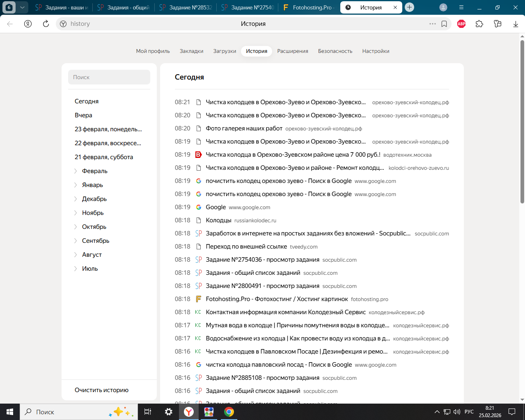The height and width of the screenshot is (420, 525).
Task: Click the AdBlock Plus extension icon
Action: (461, 24)
